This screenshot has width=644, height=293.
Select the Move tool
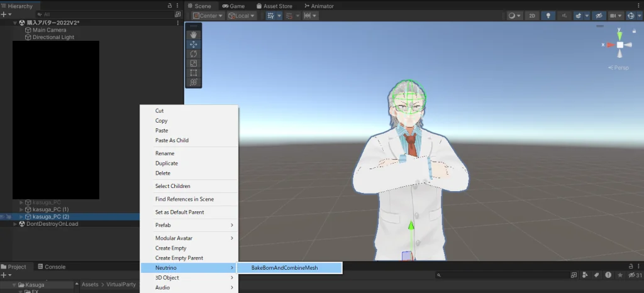point(194,44)
